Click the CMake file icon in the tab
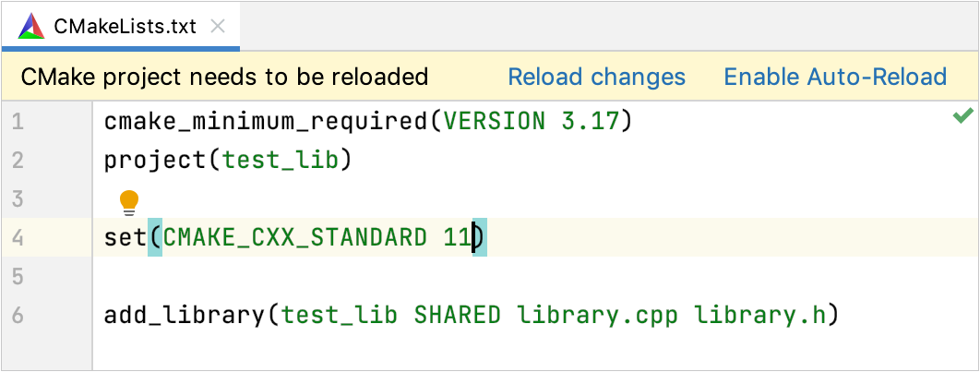 [30, 26]
